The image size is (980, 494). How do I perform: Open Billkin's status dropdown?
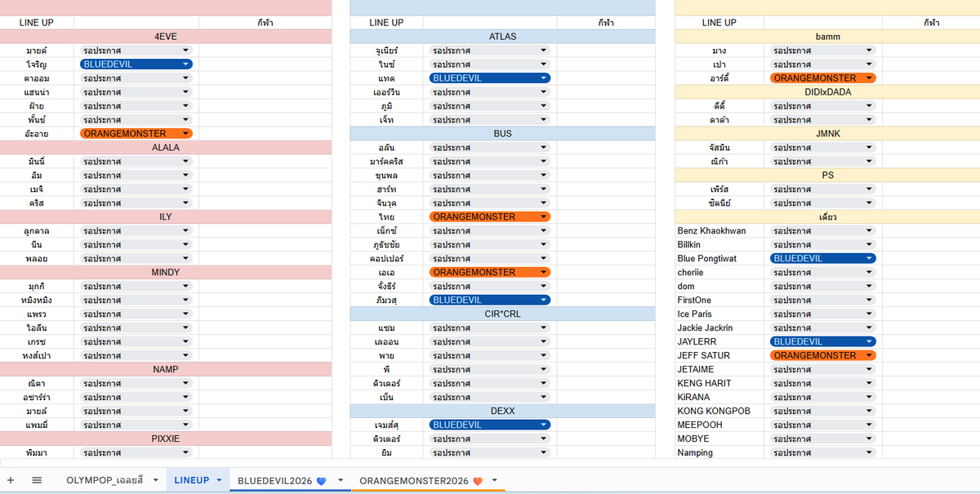822,244
